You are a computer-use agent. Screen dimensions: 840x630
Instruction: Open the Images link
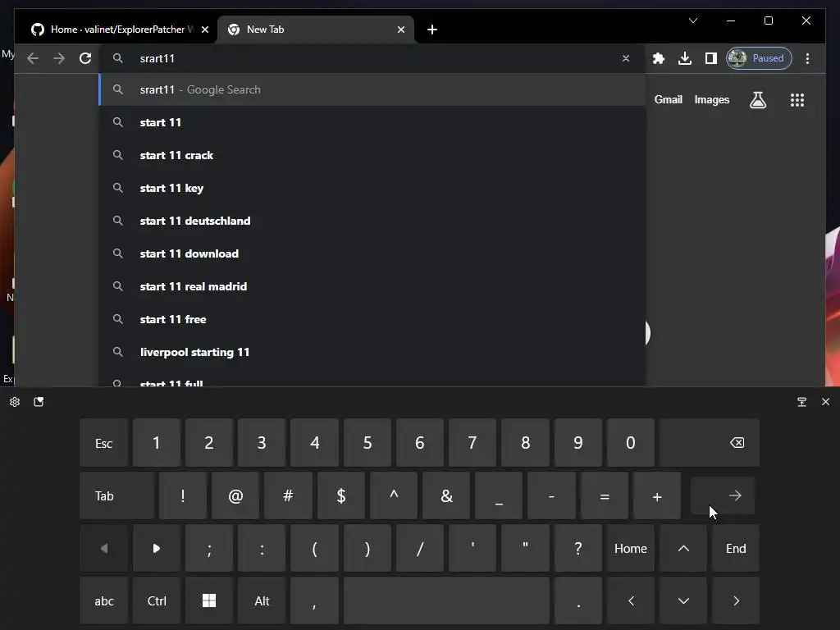coord(711,99)
